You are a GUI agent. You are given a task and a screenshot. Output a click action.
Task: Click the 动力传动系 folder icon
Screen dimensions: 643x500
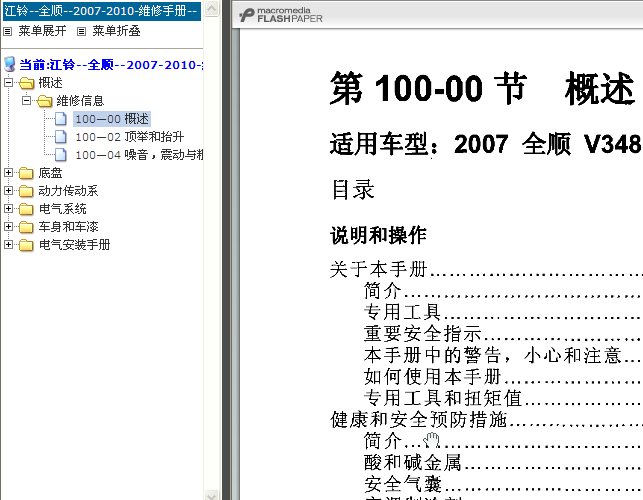(x=26, y=191)
